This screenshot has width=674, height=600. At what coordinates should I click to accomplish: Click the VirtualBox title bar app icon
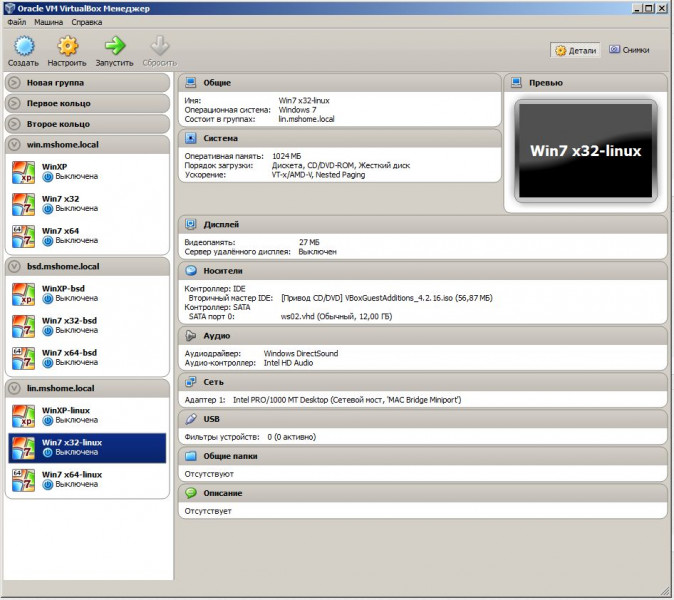click(x=9, y=8)
